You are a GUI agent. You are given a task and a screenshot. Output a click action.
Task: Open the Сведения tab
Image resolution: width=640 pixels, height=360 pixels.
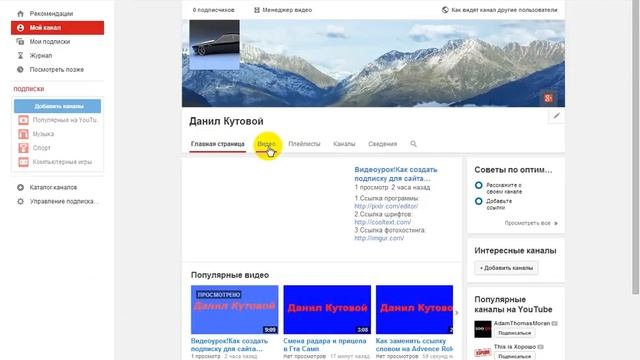[382, 144]
